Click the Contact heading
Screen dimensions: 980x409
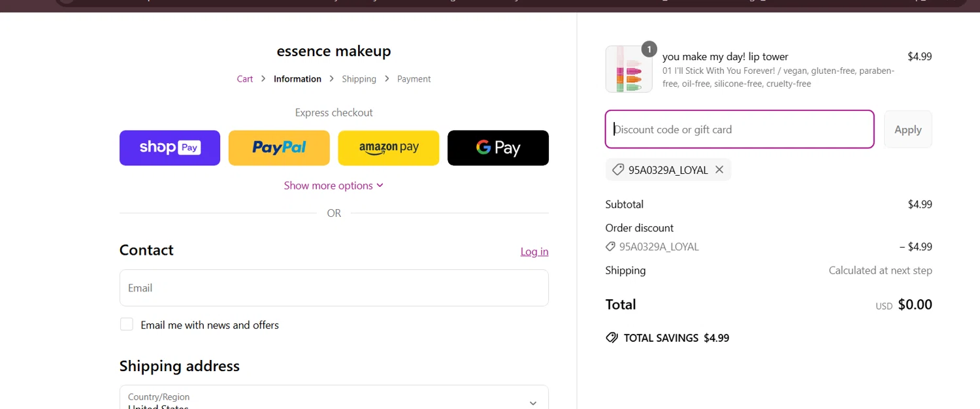click(146, 250)
